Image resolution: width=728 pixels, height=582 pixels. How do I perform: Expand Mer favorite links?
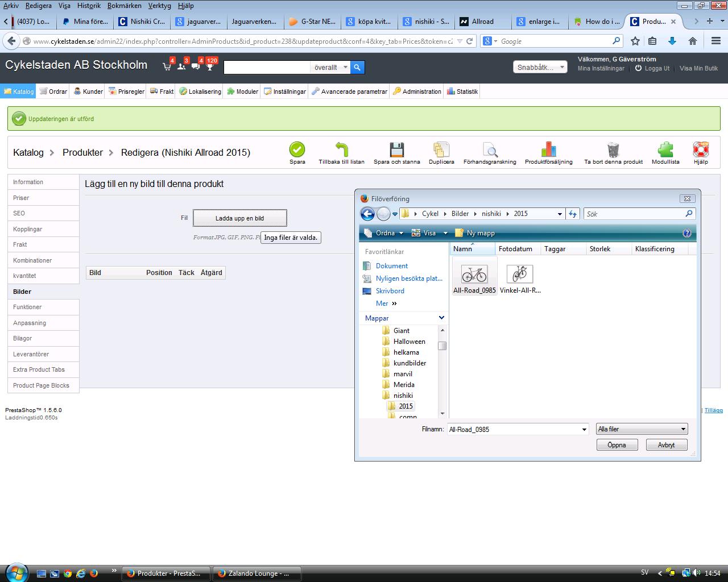386,304
